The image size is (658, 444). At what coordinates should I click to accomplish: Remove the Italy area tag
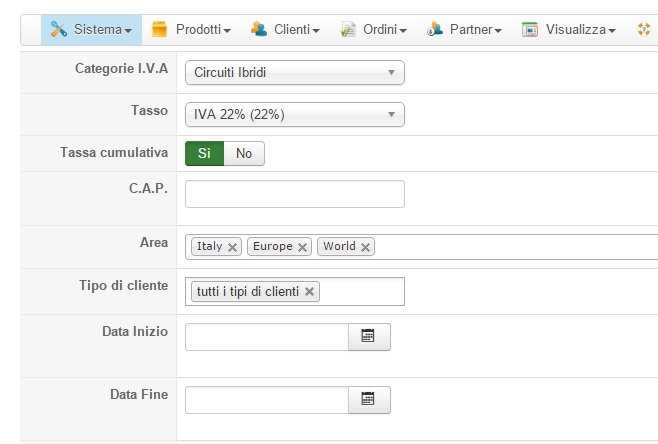point(232,247)
